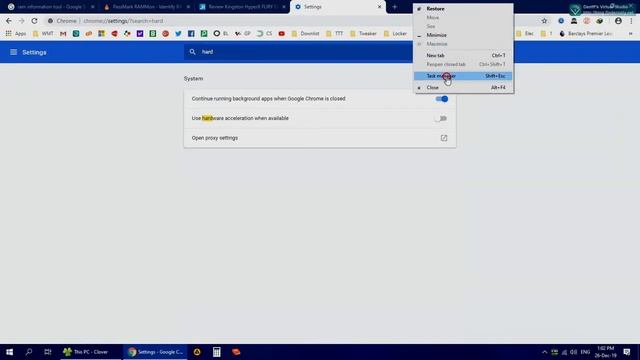Open the YouTube bookmark icon

282,33
